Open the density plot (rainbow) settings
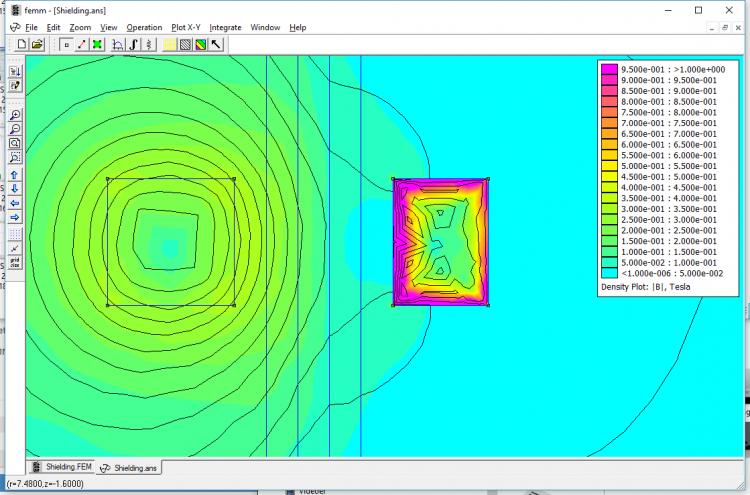750x495 pixels. (x=200, y=44)
